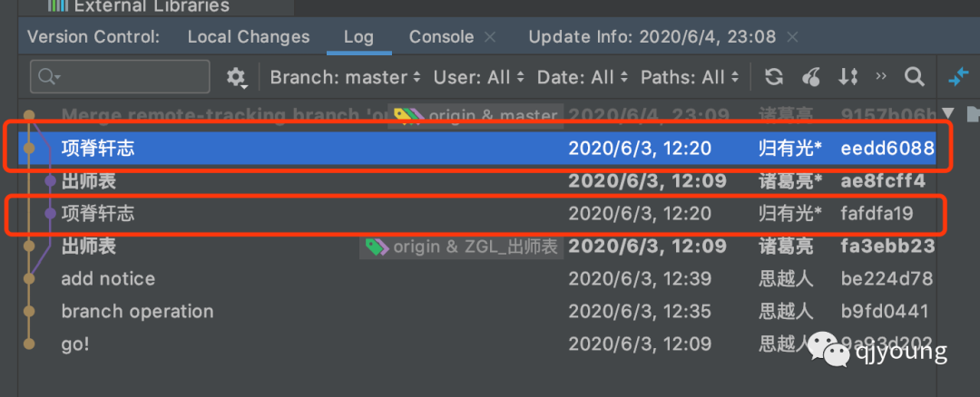Click the origin & master tag icon

409,116
